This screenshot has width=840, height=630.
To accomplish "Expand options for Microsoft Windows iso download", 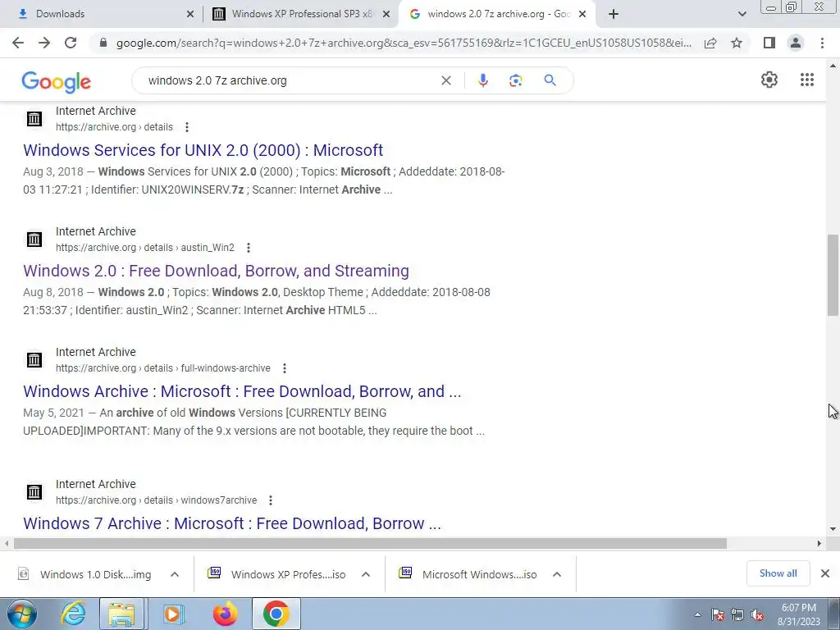I will 557,574.
